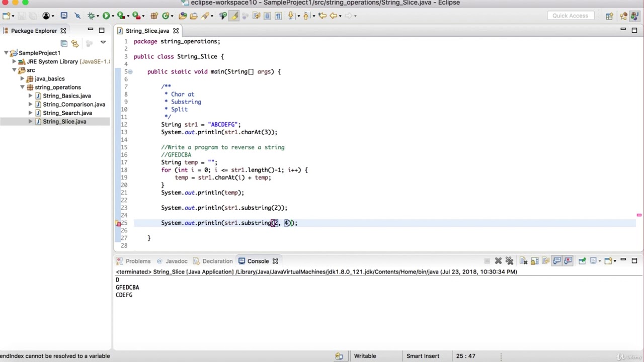Click the New file wizard icon
The image size is (644, 362).
coord(6,16)
